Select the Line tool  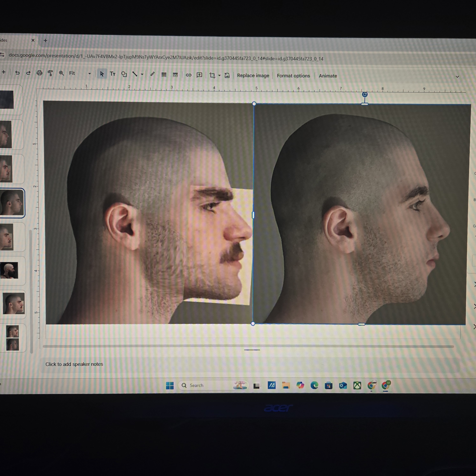135,74
